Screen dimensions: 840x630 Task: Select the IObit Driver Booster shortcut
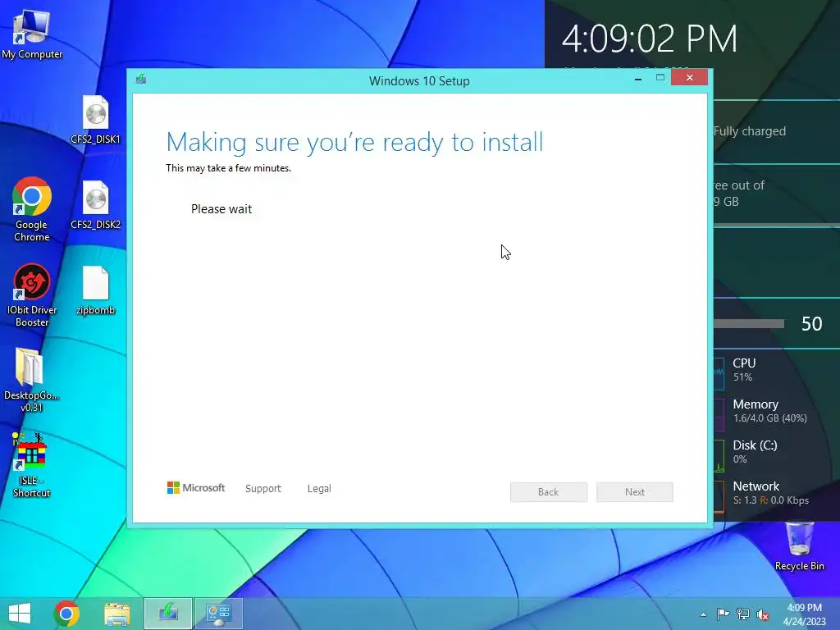click(x=32, y=294)
